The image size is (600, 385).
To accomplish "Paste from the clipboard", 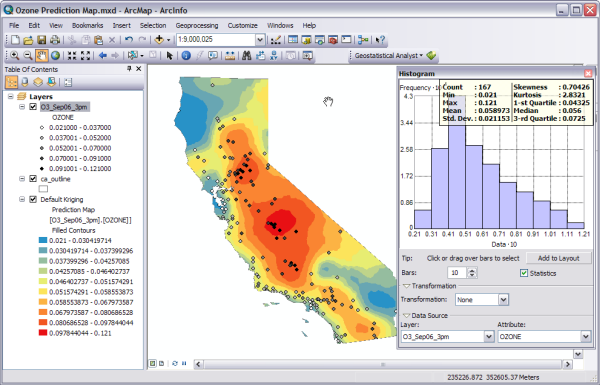I will click(x=99, y=40).
